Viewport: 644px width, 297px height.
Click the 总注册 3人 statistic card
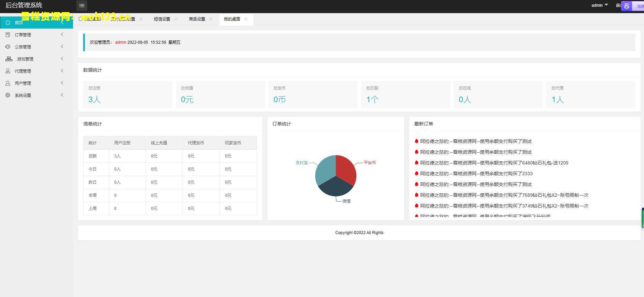point(128,95)
